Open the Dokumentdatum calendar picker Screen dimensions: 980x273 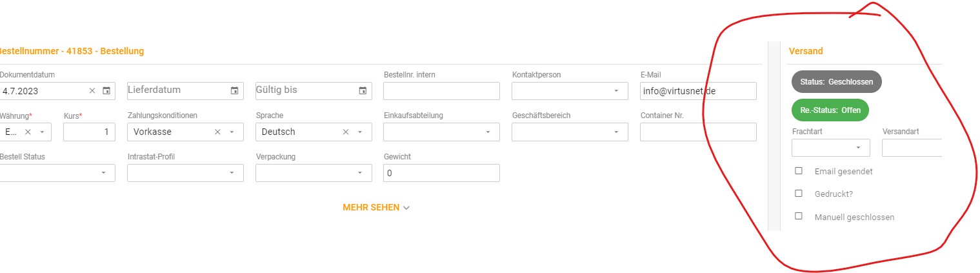pos(107,91)
